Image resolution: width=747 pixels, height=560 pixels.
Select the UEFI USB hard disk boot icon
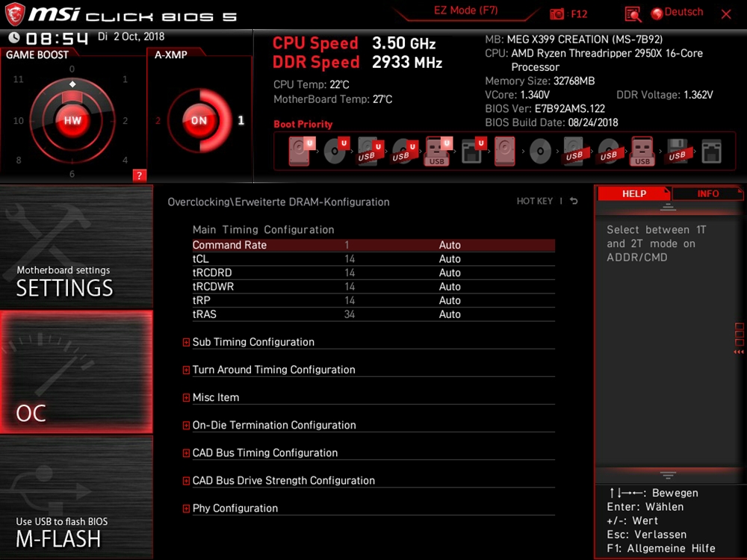click(x=370, y=151)
